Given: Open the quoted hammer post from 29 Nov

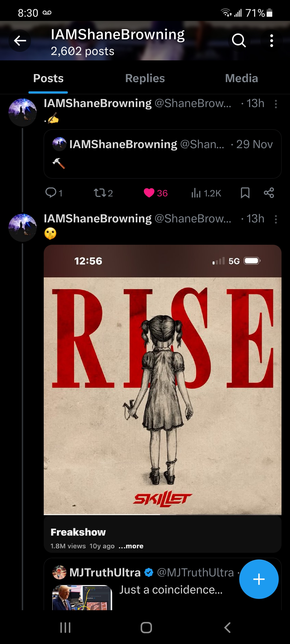Looking at the screenshot, I should (x=162, y=154).
